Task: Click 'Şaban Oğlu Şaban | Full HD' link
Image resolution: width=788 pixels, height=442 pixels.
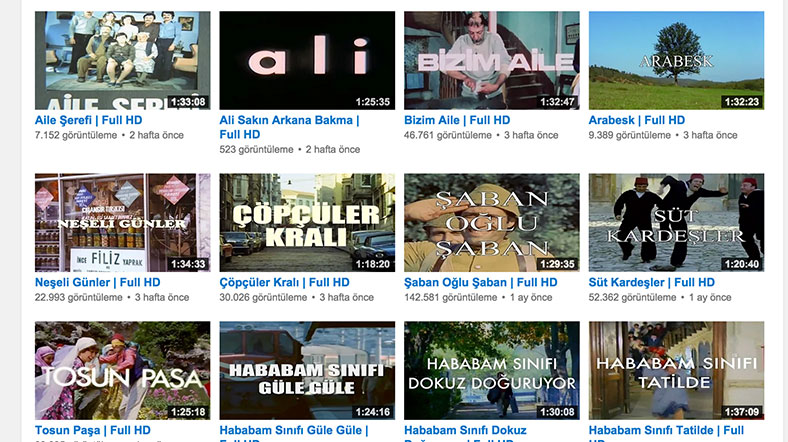Action: point(480,282)
